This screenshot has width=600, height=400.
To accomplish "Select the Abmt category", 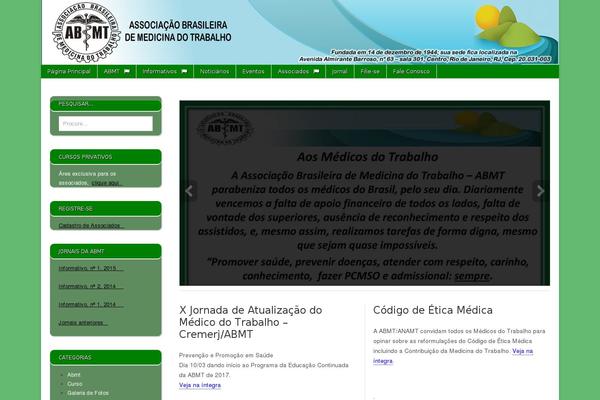I will [x=74, y=375].
